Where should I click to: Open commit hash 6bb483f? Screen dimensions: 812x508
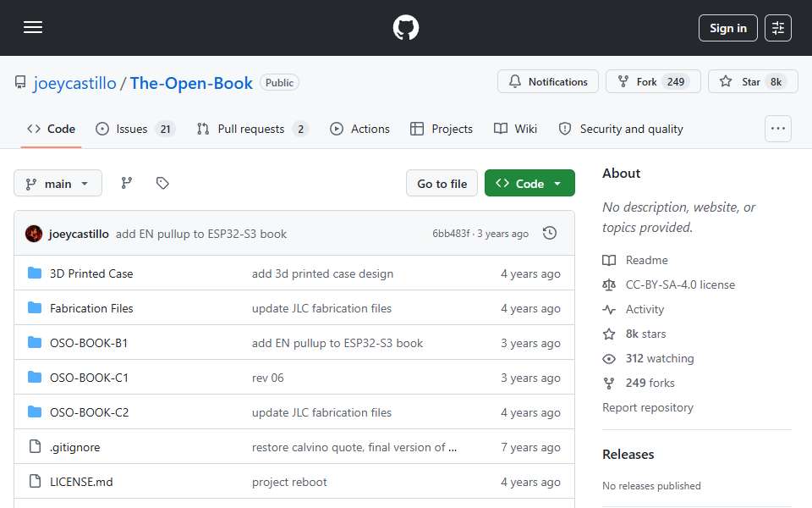451,234
